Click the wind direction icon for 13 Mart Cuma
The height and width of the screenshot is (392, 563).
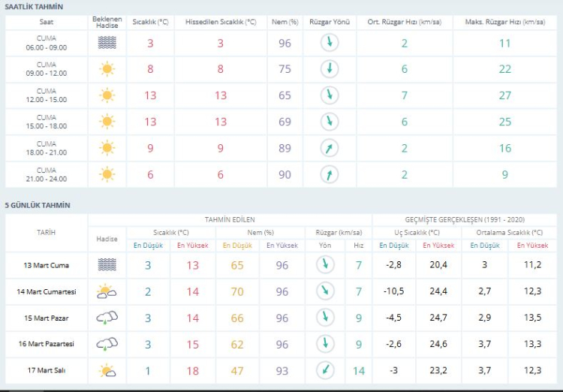tap(324, 264)
